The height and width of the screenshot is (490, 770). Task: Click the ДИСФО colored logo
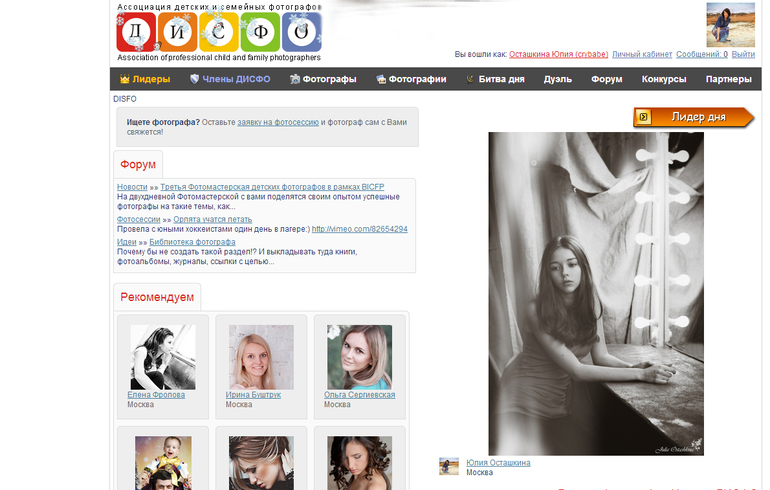click(219, 32)
